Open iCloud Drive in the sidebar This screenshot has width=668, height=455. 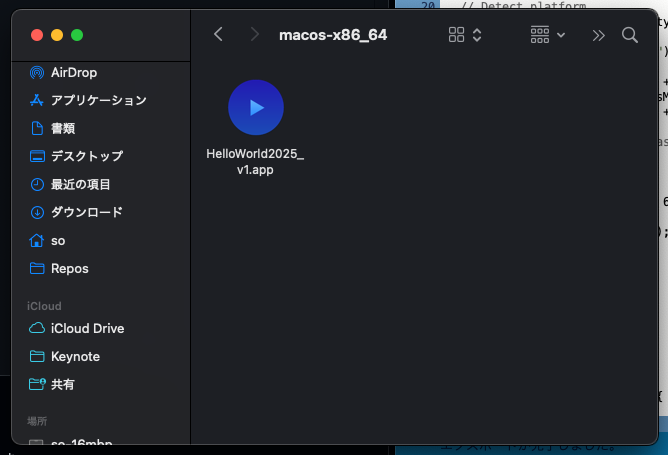pyautogui.click(x=101, y=328)
